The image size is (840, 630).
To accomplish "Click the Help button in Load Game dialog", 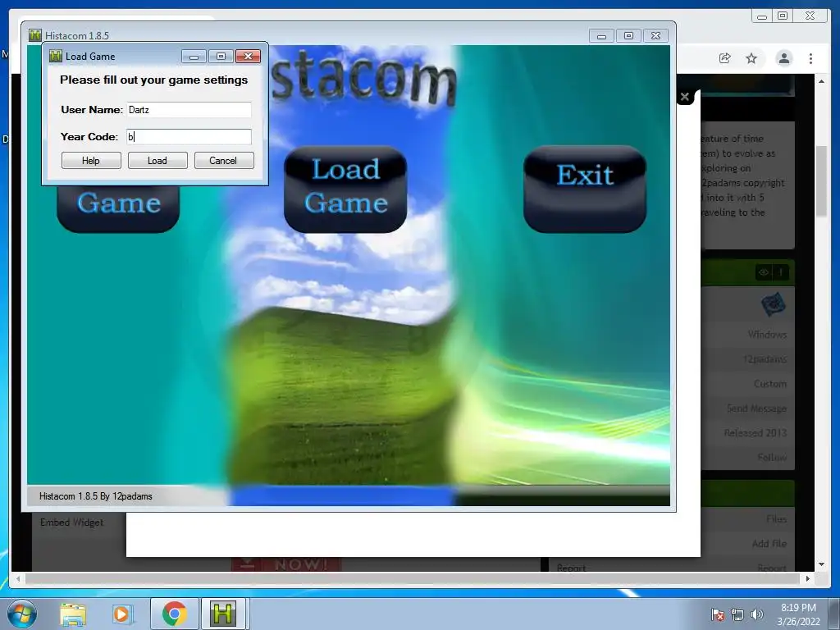I will click(x=91, y=161).
